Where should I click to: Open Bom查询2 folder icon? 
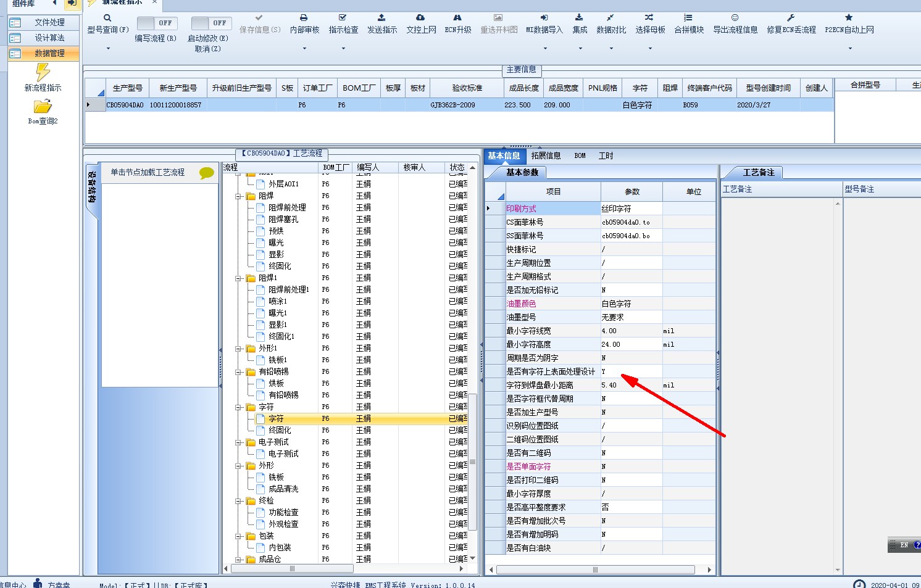pyautogui.click(x=43, y=107)
